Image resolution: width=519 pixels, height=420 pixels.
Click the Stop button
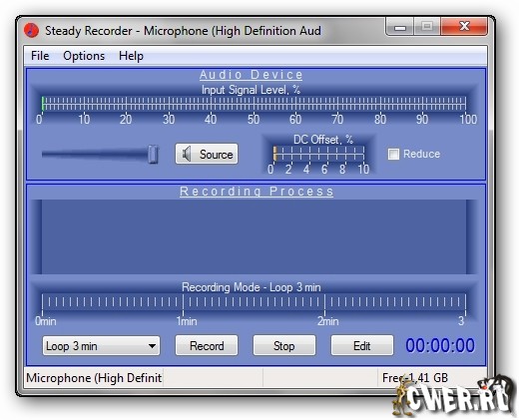click(x=284, y=345)
